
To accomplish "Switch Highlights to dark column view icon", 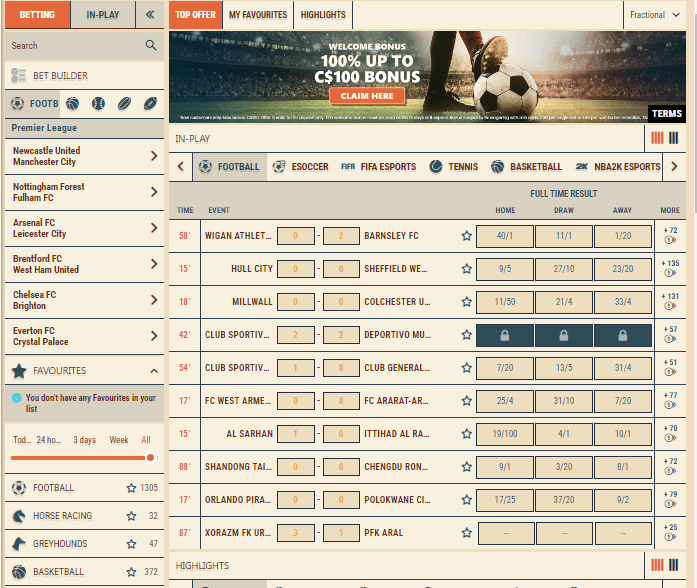I will click(673, 565).
